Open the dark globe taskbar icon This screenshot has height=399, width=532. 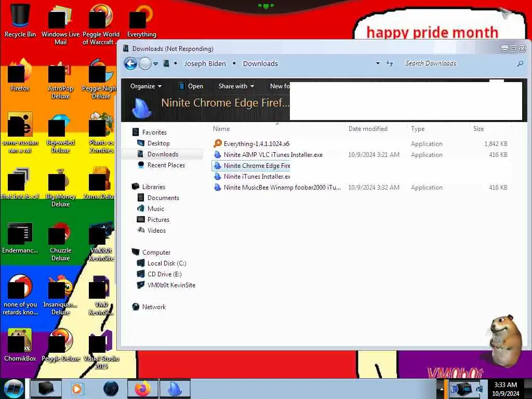pos(111,389)
